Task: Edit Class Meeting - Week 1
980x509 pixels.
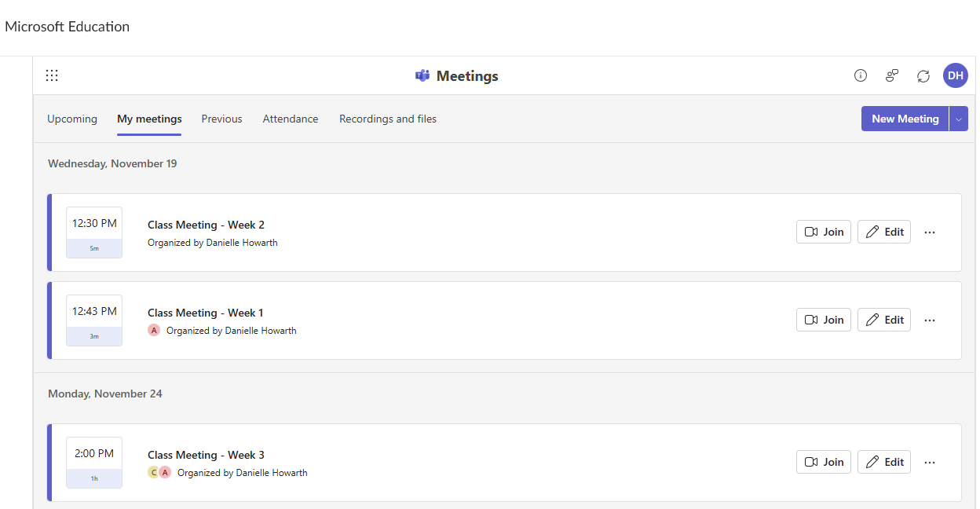Action: tap(884, 320)
